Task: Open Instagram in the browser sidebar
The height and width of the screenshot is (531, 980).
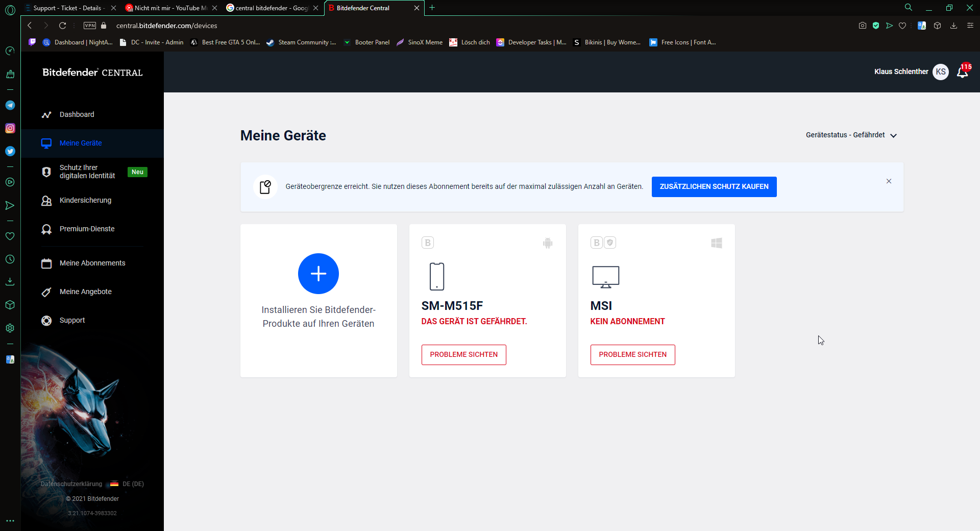Action: click(x=10, y=128)
